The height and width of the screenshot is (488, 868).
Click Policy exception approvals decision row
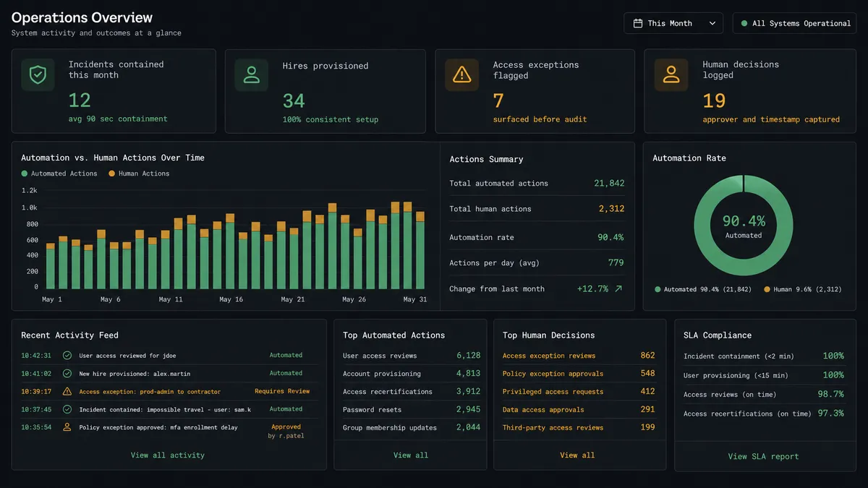pos(579,374)
